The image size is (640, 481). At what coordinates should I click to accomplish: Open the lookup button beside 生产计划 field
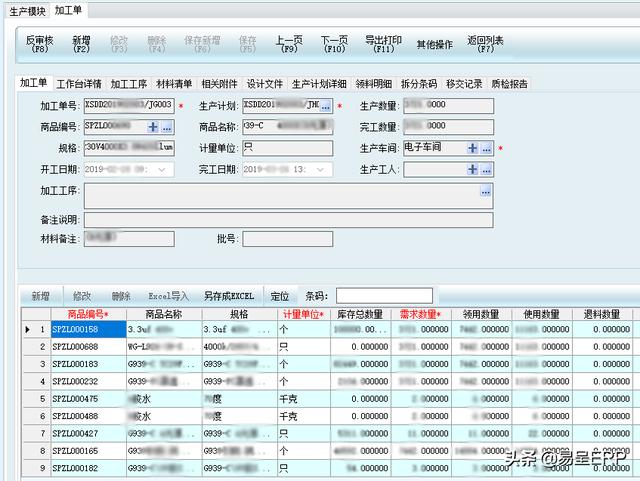tap(326, 106)
